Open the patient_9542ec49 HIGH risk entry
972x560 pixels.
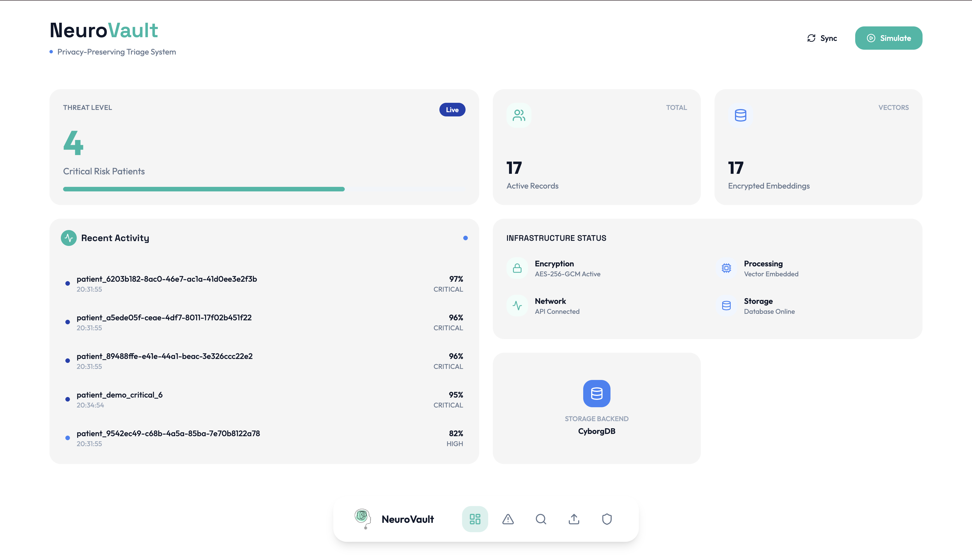click(168, 433)
